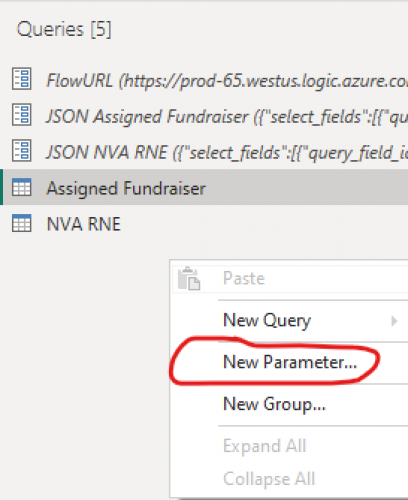Image resolution: width=408 pixels, height=500 pixels.
Task: Expand the New Query submenu arrow
Action: (394, 321)
